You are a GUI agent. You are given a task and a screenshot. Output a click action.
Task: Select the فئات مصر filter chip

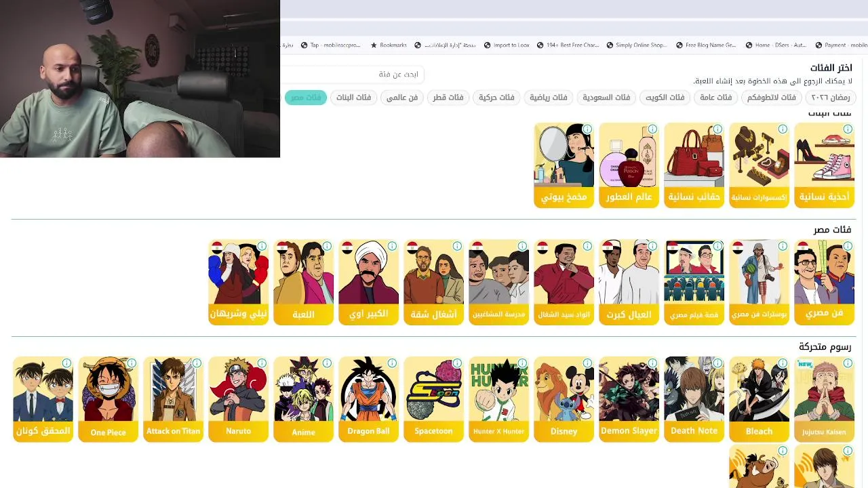(x=306, y=98)
